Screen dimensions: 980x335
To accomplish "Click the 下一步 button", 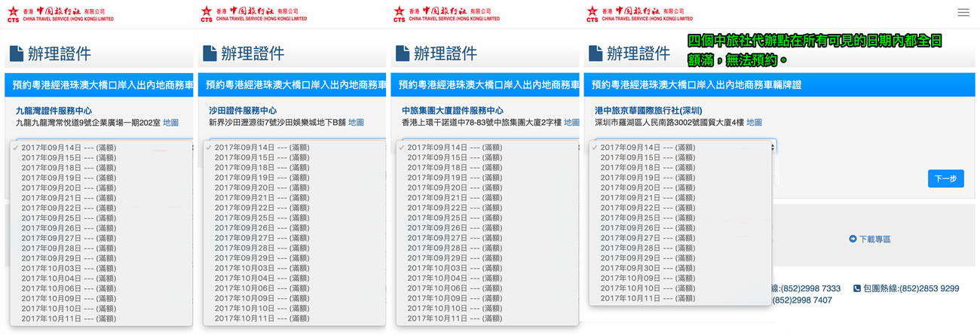I will tap(945, 179).
